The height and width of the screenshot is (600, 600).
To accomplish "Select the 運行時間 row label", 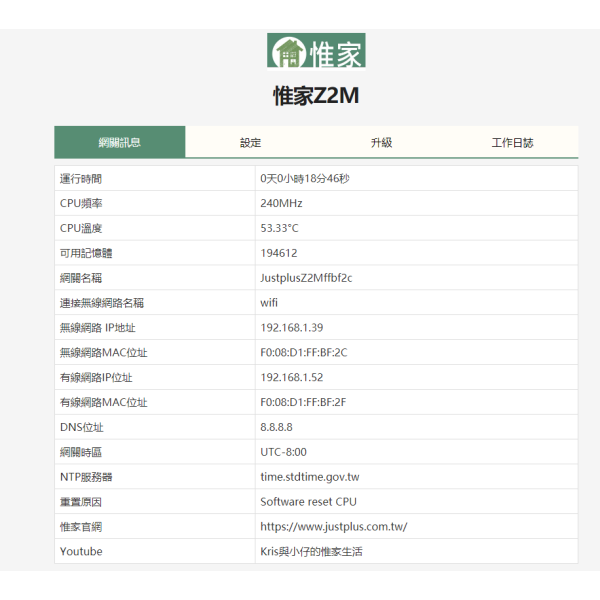I will [x=81, y=179].
